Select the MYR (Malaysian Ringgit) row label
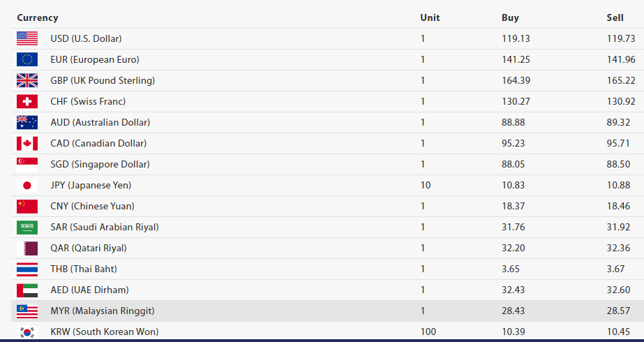Viewport: 644px width, 342px height. (x=103, y=311)
